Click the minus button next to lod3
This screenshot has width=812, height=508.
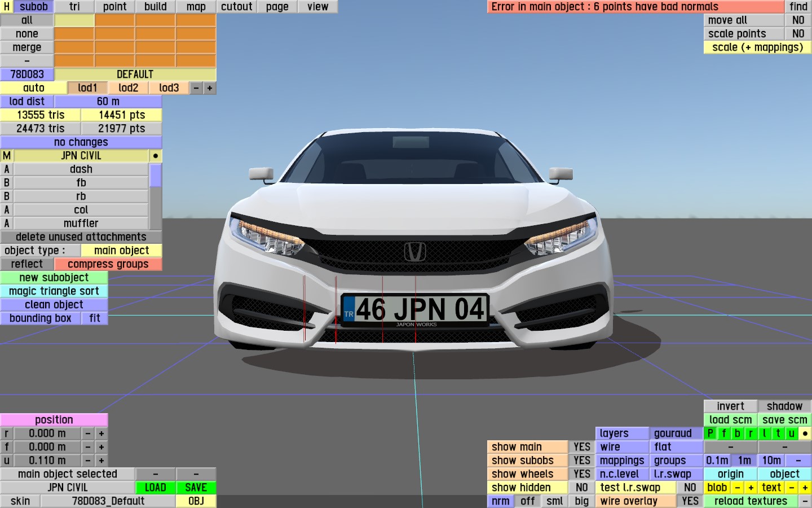196,88
